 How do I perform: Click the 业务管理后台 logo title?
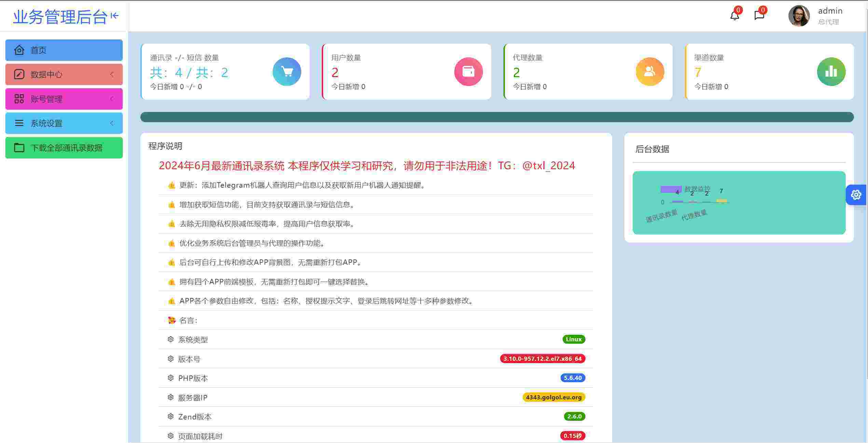[60, 17]
